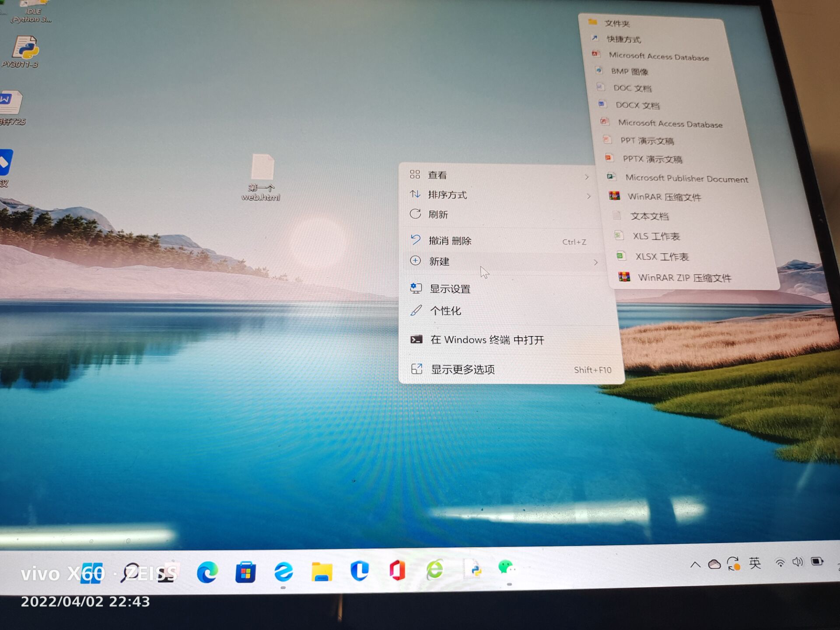Click the battery status tray icon

pos(817,561)
